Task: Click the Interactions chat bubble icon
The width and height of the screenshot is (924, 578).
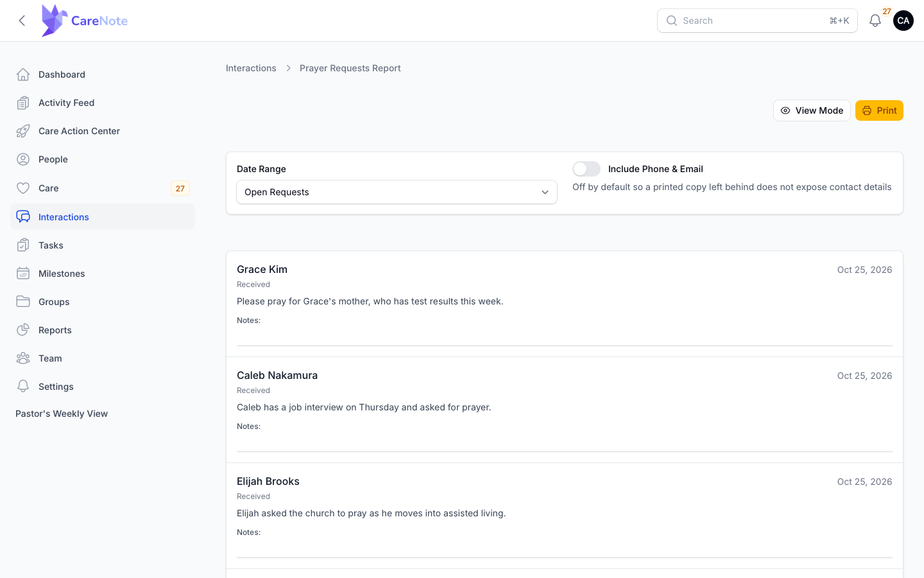Action: [23, 217]
